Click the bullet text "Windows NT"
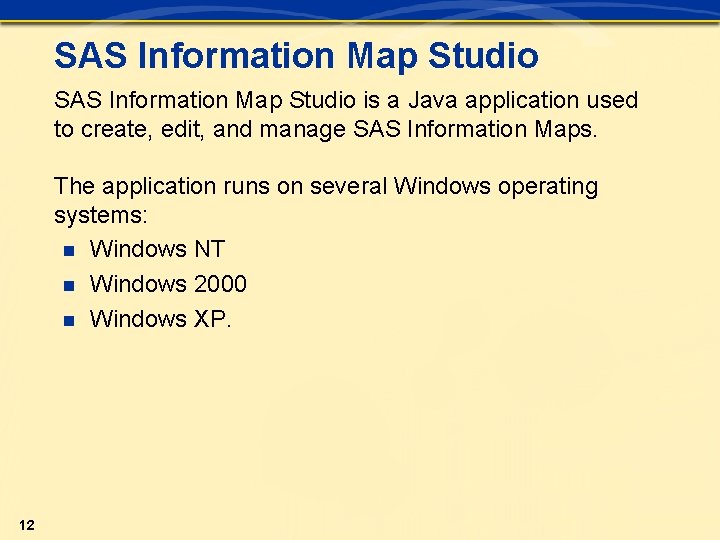 click(x=157, y=249)
